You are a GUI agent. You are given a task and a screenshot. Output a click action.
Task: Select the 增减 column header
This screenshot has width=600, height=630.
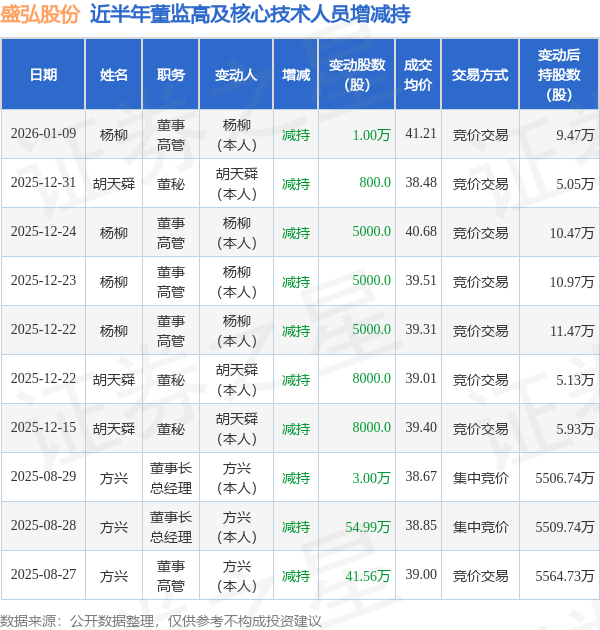pos(296,75)
